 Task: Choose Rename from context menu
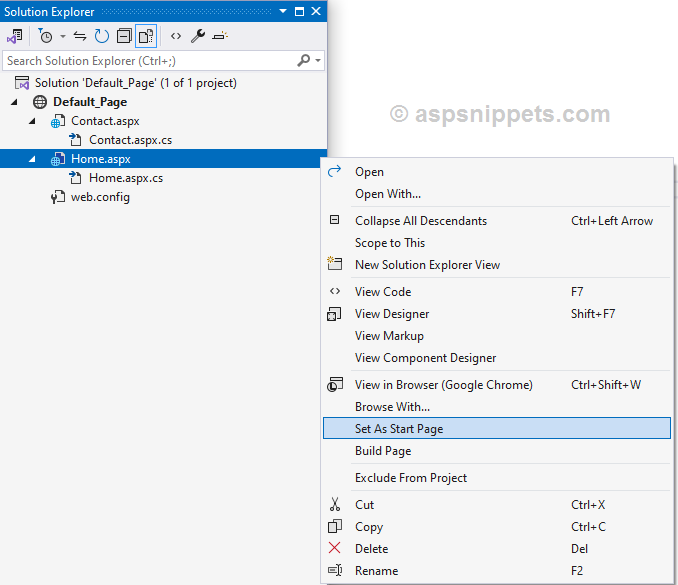tap(497, 571)
